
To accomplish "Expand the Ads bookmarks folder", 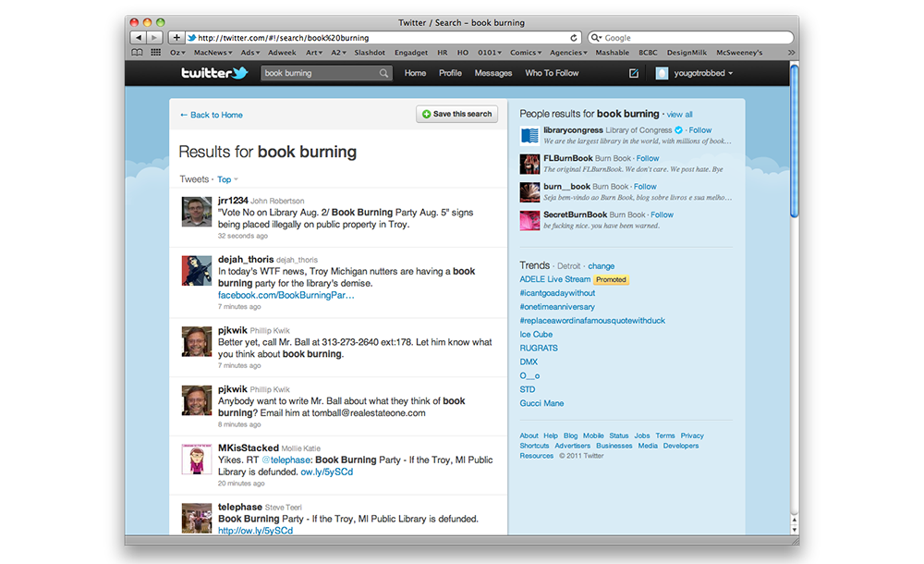I will [249, 53].
